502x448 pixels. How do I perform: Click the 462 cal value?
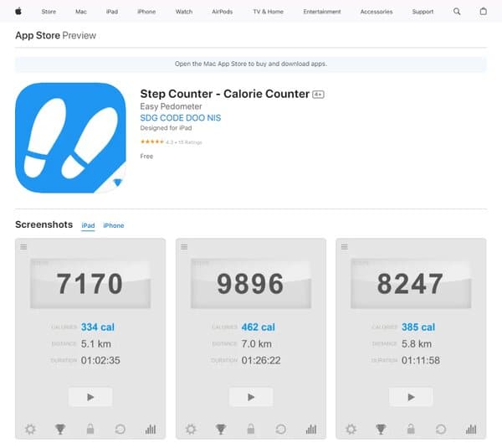pos(259,327)
